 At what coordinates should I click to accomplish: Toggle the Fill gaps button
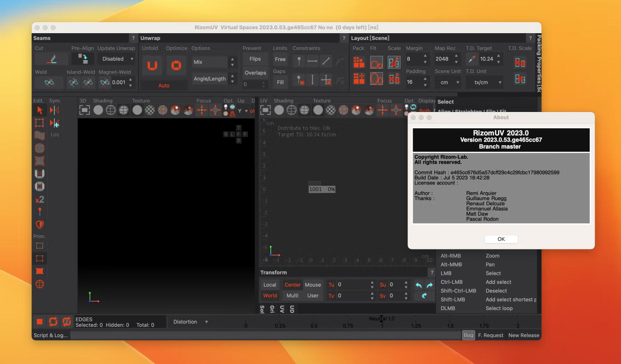point(280,82)
